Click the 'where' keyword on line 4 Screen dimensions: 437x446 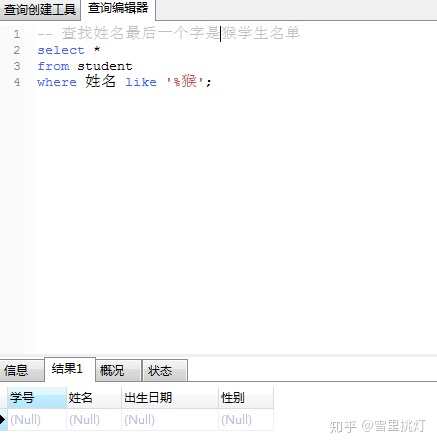(57, 82)
